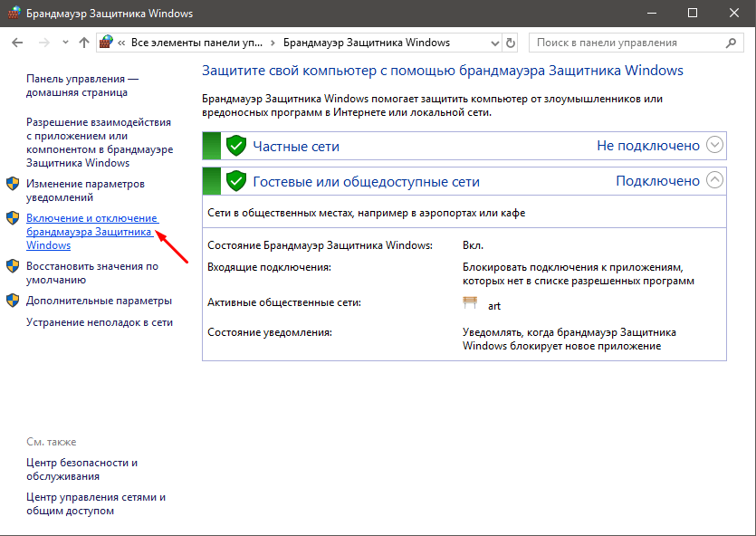Open Дополнительные параметры link

[x=99, y=301]
